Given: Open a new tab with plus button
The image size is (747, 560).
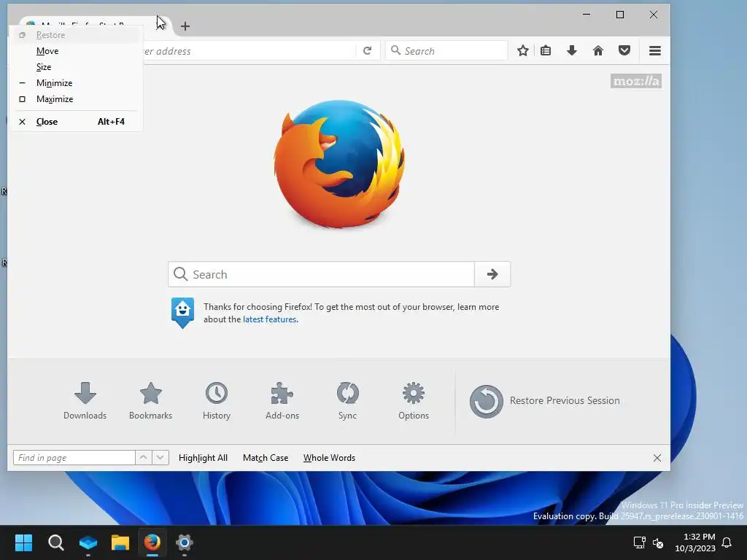Looking at the screenshot, I should tap(185, 26).
